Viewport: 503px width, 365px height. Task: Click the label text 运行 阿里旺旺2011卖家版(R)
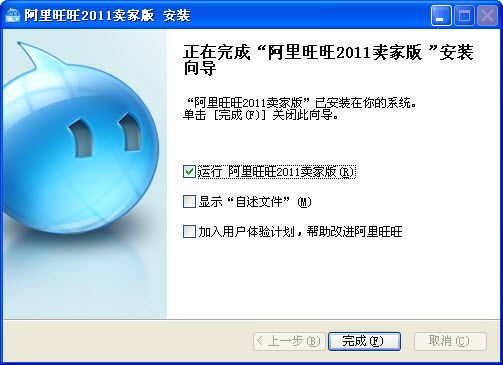click(x=277, y=172)
